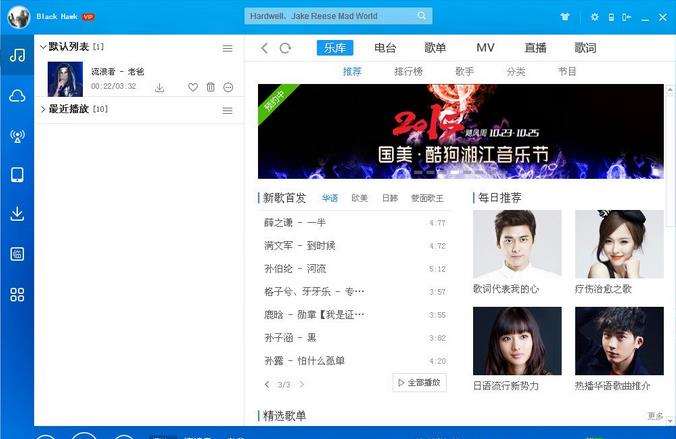Collapse the 默认列表 playlist
This screenshot has width=676, height=439.
pos(42,47)
